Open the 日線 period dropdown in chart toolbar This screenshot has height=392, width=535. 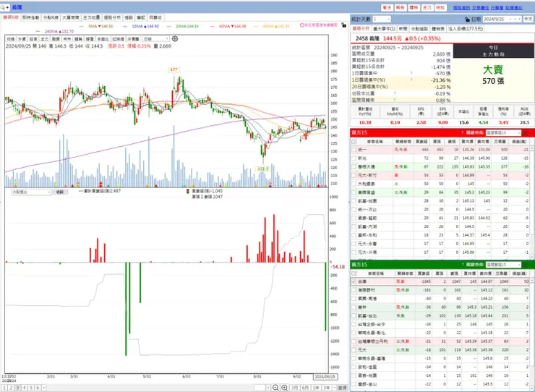(x=155, y=39)
